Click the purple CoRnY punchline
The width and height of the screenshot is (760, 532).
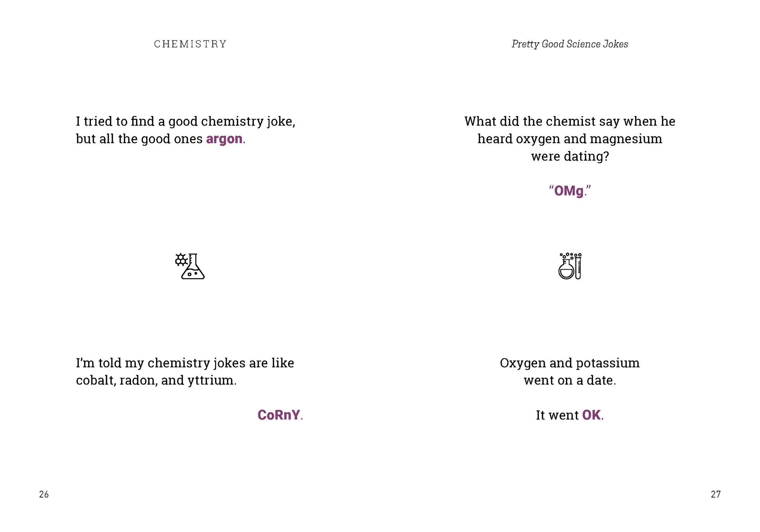(x=279, y=415)
